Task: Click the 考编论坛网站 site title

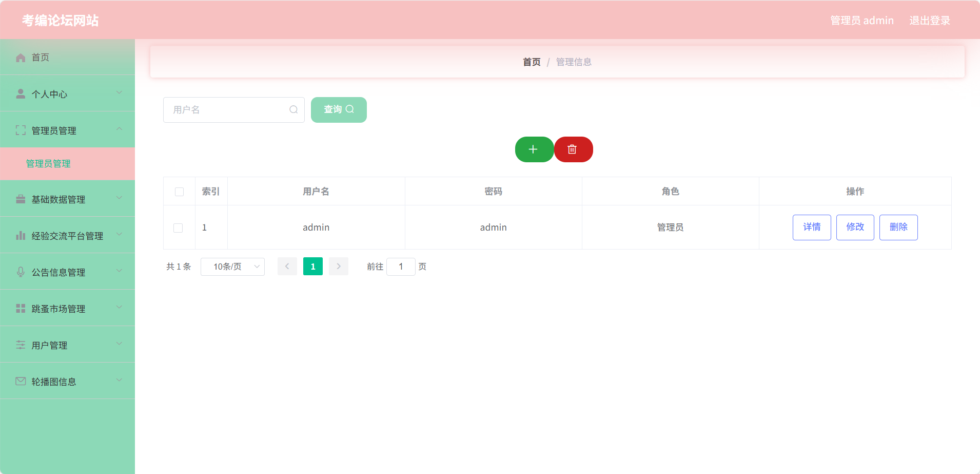Action: click(x=61, y=21)
